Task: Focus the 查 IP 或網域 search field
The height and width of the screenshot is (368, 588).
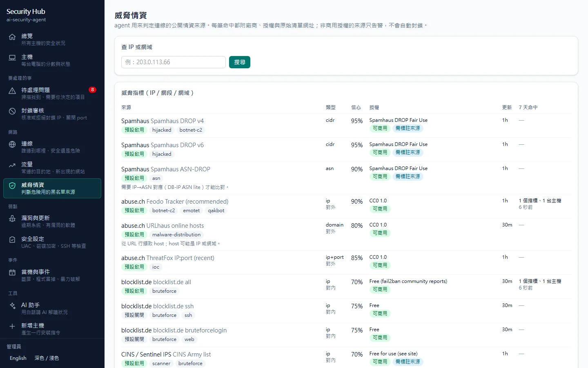Action: tap(174, 62)
